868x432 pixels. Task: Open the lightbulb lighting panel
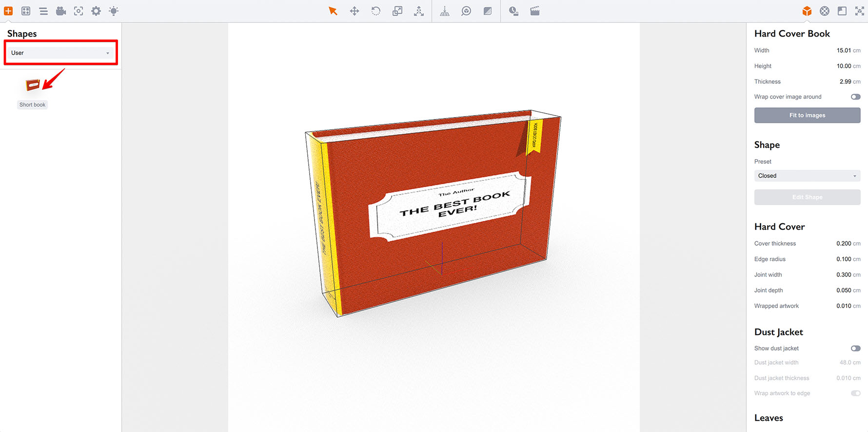click(x=114, y=11)
